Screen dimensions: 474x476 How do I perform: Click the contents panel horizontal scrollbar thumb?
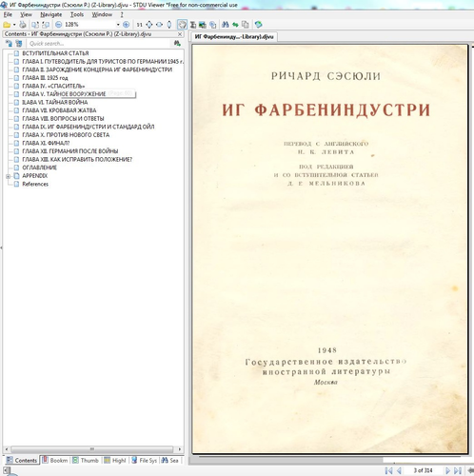tap(92, 449)
